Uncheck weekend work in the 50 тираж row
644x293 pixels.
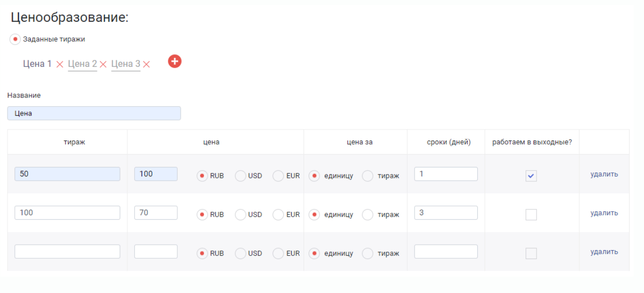531,176
